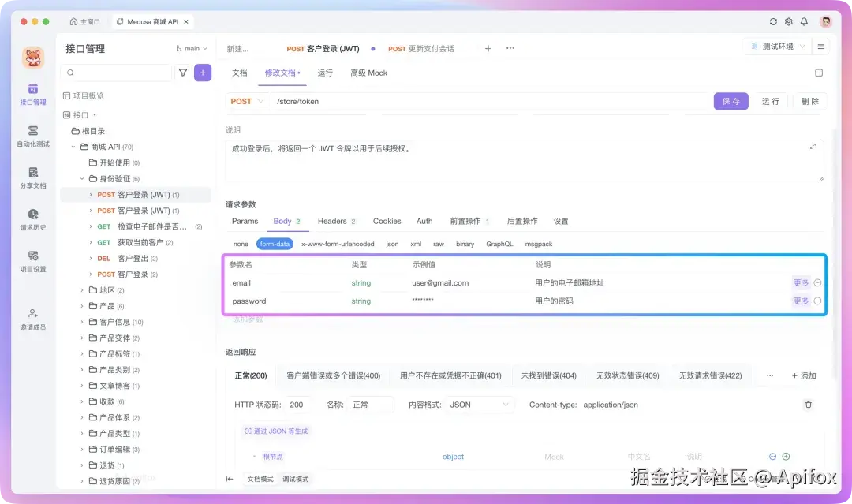Switch to the 高级Mock tab
Screen dimensions: 852x504
368,73
